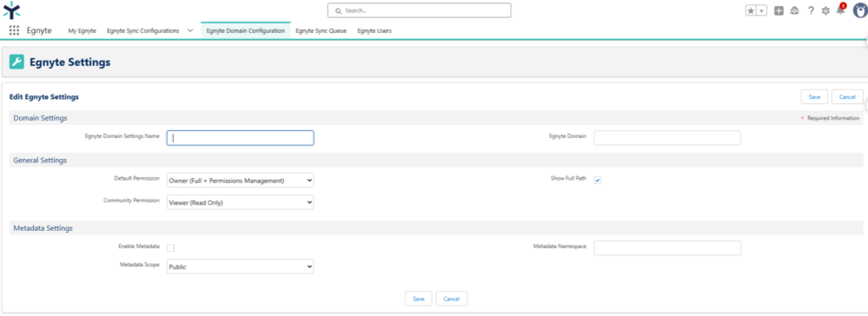Open the Setup gear icon
The height and width of the screenshot is (316, 868).
[x=825, y=10]
